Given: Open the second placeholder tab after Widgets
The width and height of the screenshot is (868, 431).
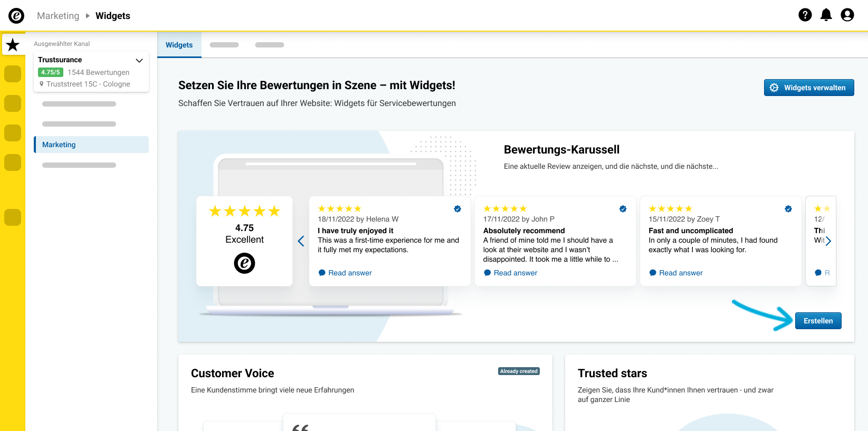Looking at the screenshot, I should point(224,45).
